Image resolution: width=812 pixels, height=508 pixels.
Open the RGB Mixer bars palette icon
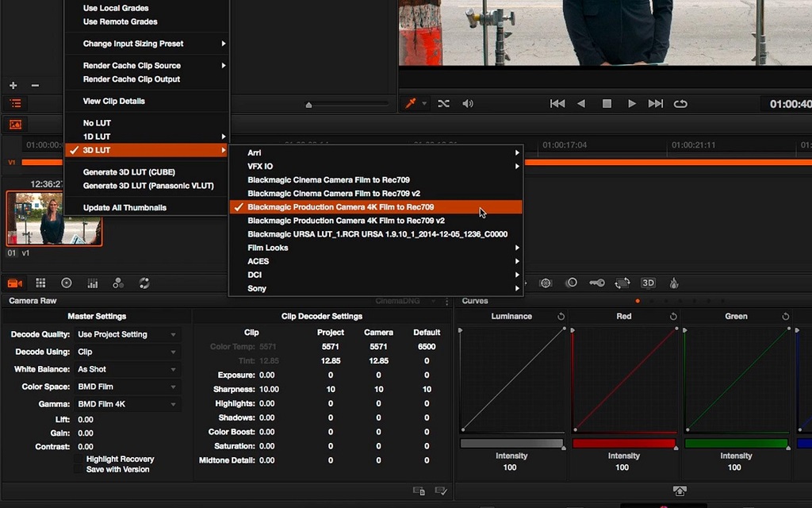pyautogui.click(x=93, y=283)
